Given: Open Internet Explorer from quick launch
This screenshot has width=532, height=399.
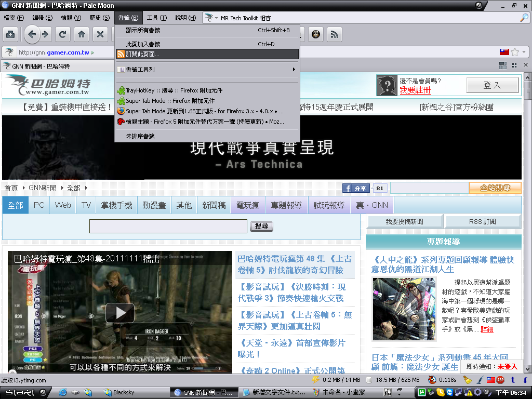Looking at the screenshot, I should 63,392.
